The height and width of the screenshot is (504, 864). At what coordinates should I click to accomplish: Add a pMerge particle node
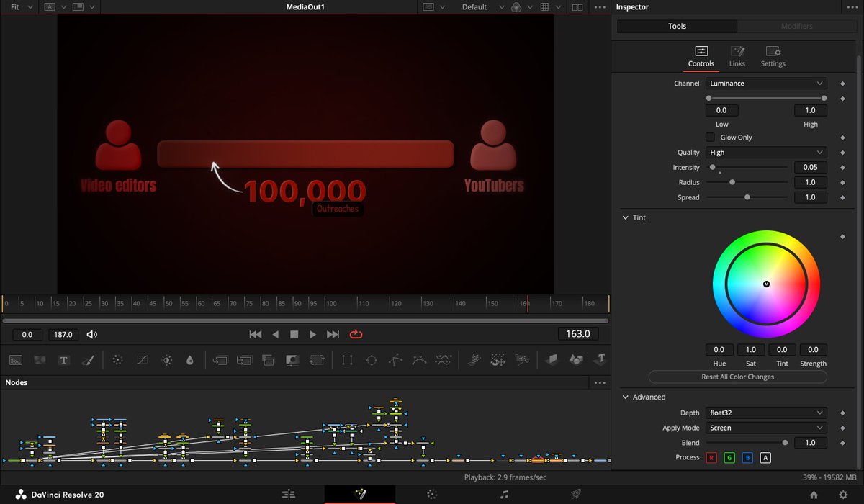click(x=498, y=359)
